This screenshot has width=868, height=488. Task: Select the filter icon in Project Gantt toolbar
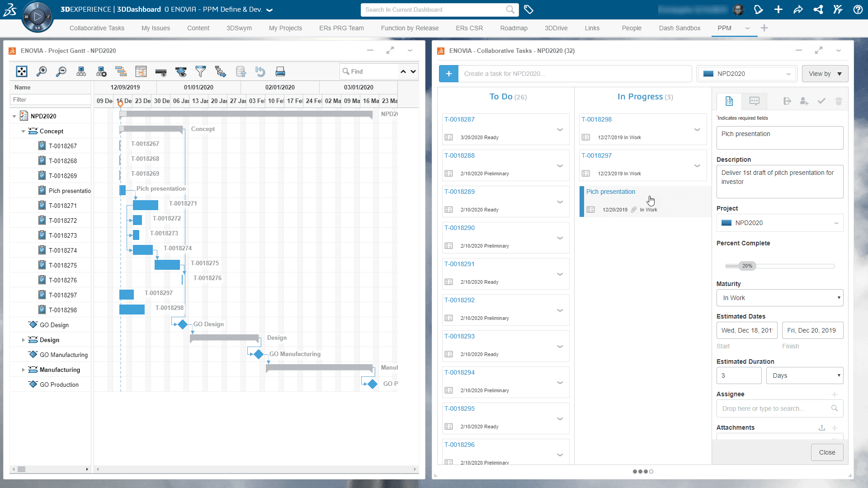(x=200, y=71)
